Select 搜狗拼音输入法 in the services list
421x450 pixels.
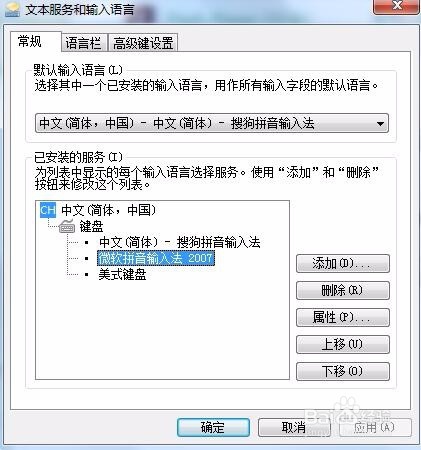pos(179,242)
